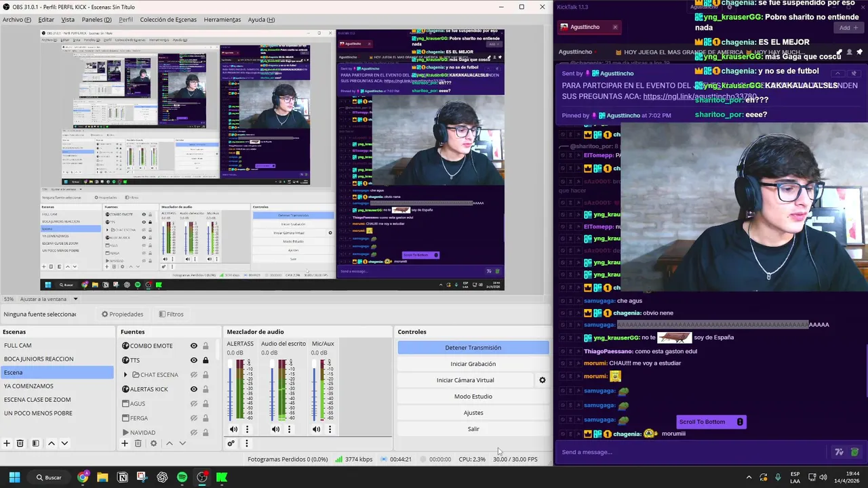The width and height of the screenshot is (868, 488).
Task: Lock the ALERTAS KICK source
Action: pos(205,389)
